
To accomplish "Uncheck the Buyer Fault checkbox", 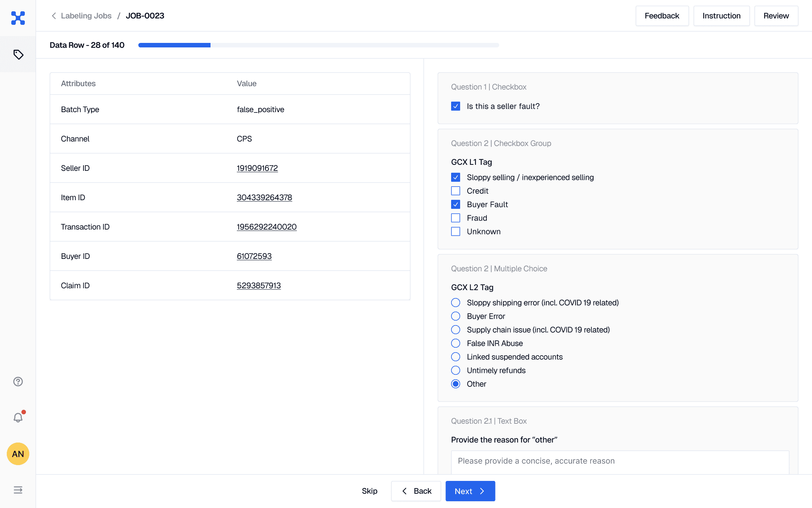I will tap(456, 204).
